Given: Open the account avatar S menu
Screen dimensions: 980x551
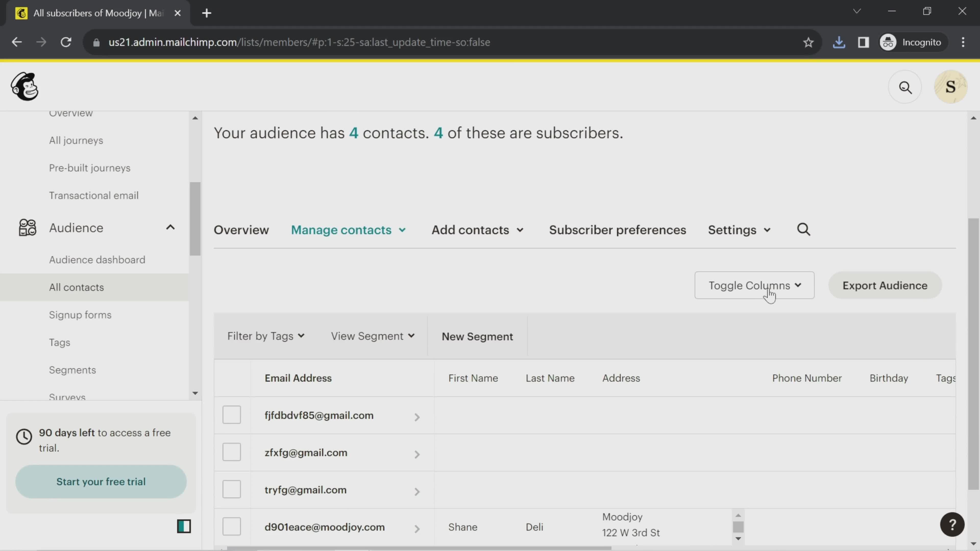Looking at the screenshot, I should coord(950,87).
